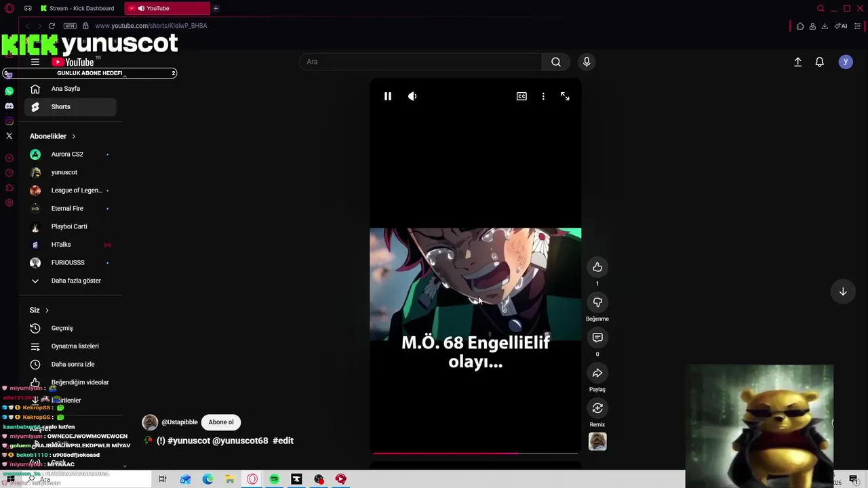Viewport: 868px width, 488px height.
Task: Open yunuscot channel in subscriptions
Action: [x=71, y=172]
